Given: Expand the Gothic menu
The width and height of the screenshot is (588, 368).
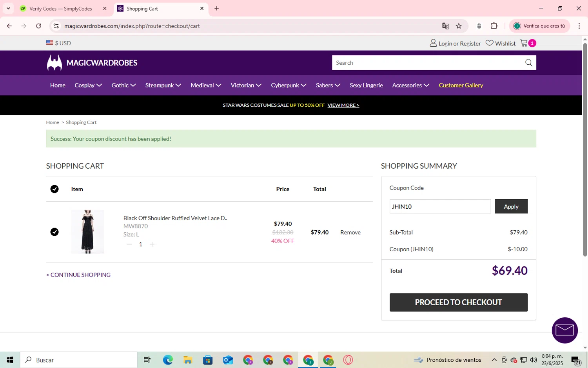Looking at the screenshot, I should [x=123, y=85].
